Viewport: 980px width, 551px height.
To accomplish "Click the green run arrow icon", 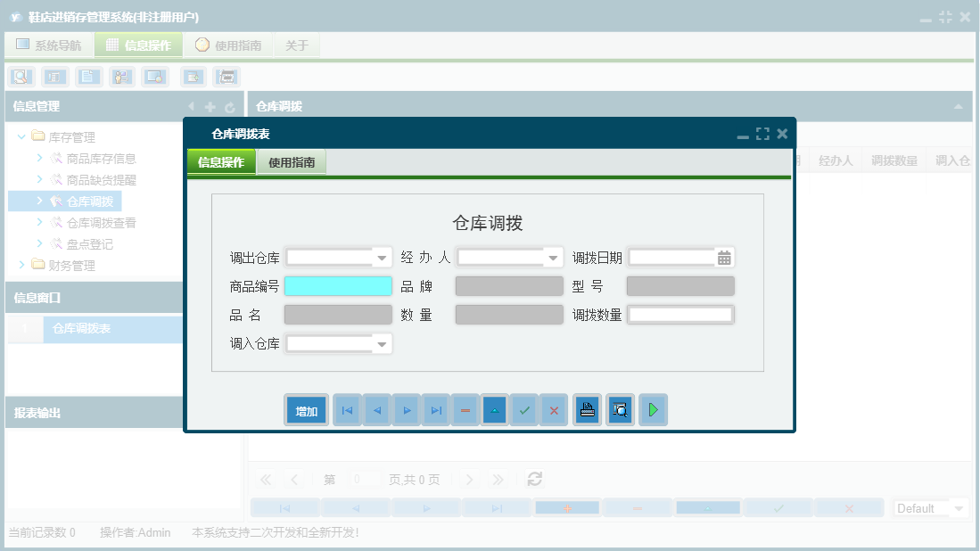I will click(653, 409).
